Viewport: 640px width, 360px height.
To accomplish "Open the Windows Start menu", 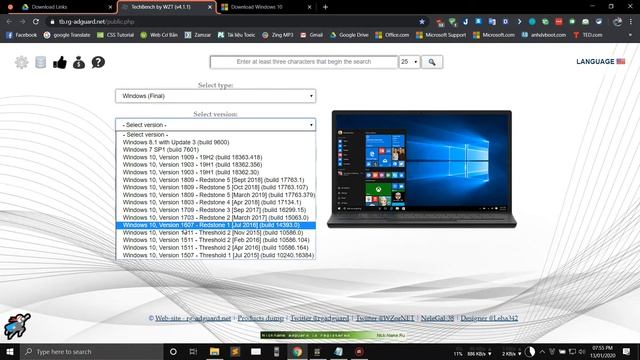I will click(x=10, y=351).
